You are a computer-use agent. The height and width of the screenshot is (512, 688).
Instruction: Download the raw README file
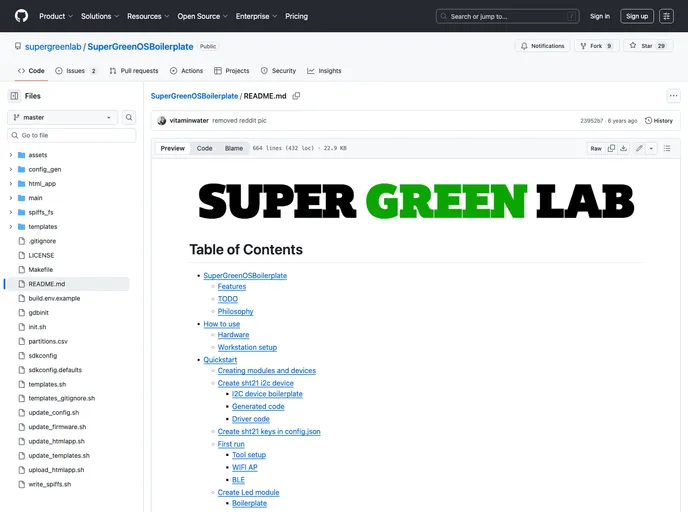click(x=623, y=148)
